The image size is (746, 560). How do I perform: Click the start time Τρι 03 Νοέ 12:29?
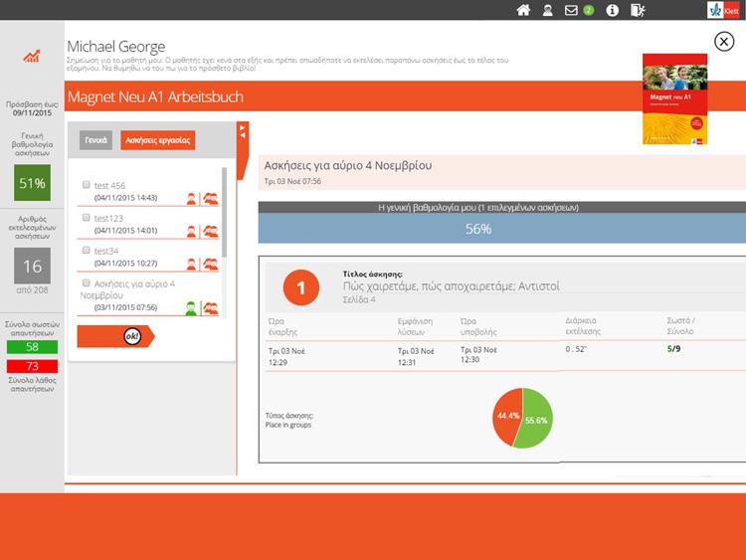pos(286,356)
